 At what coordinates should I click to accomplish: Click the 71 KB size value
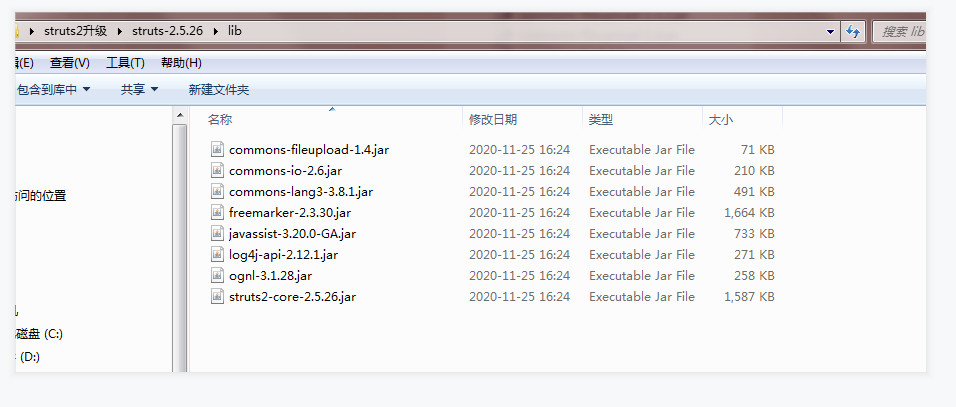click(758, 149)
